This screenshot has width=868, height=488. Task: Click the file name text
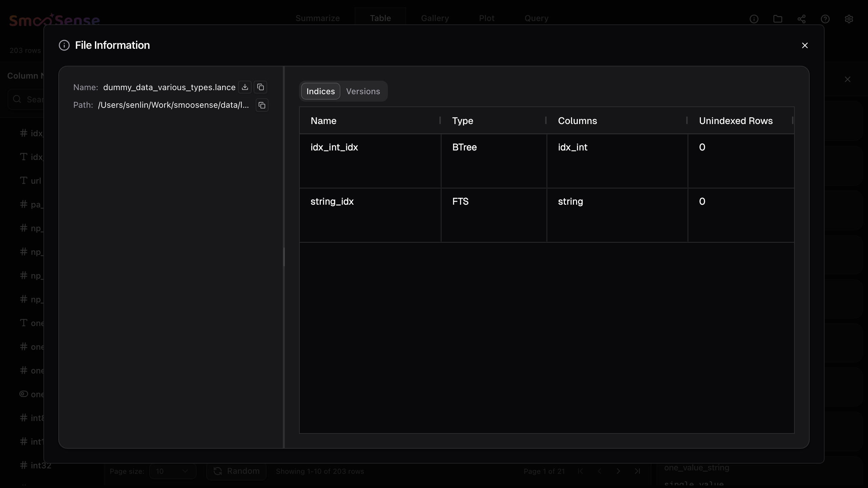[x=169, y=87]
